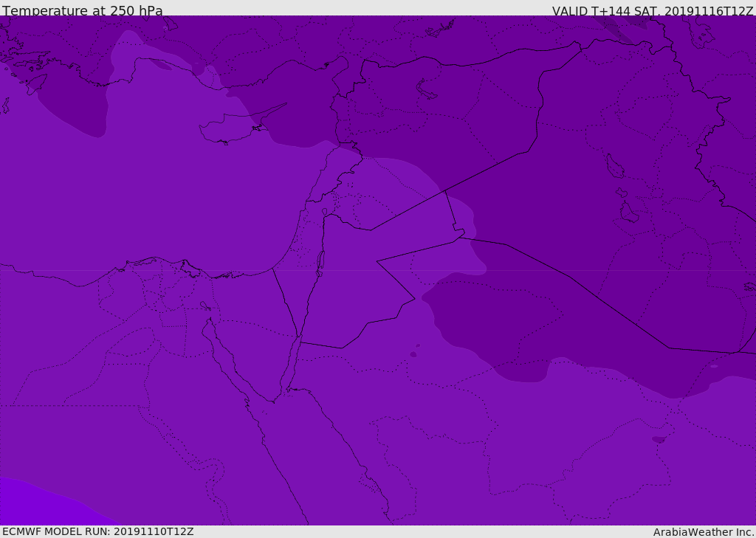The width and height of the screenshot is (756, 538).
Task: Click the ECMWF MODEL RUN label
Action: point(97,531)
